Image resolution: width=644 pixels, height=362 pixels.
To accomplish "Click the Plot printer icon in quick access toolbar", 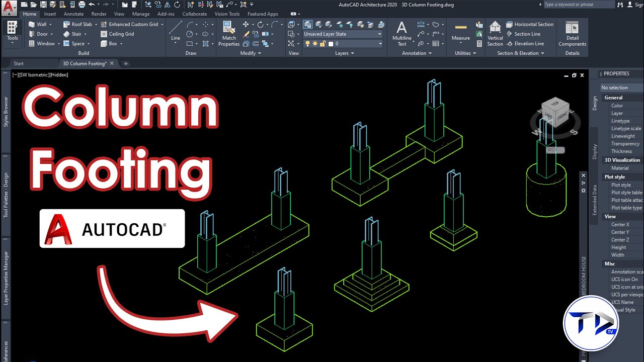I will (82, 5).
